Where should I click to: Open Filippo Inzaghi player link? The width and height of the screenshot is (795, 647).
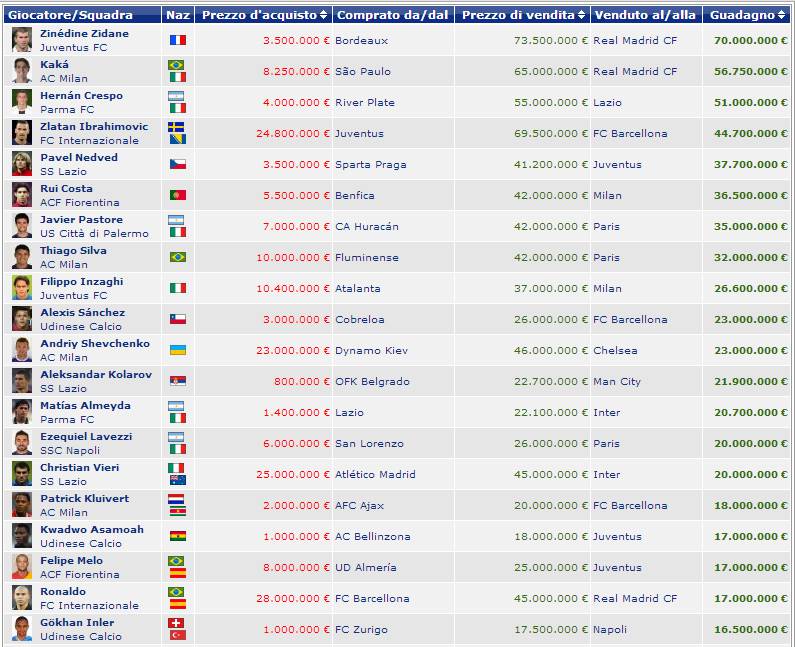pyautogui.click(x=82, y=281)
